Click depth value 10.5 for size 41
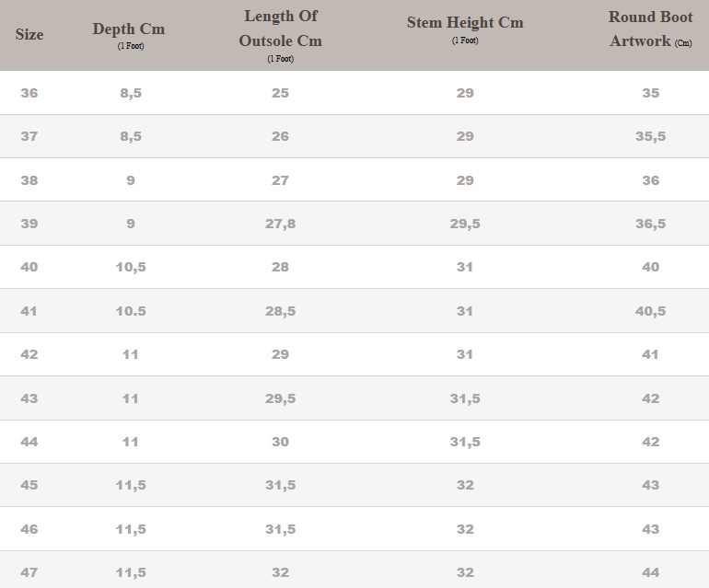The image size is (709, 588). click(x=131, y=311)
